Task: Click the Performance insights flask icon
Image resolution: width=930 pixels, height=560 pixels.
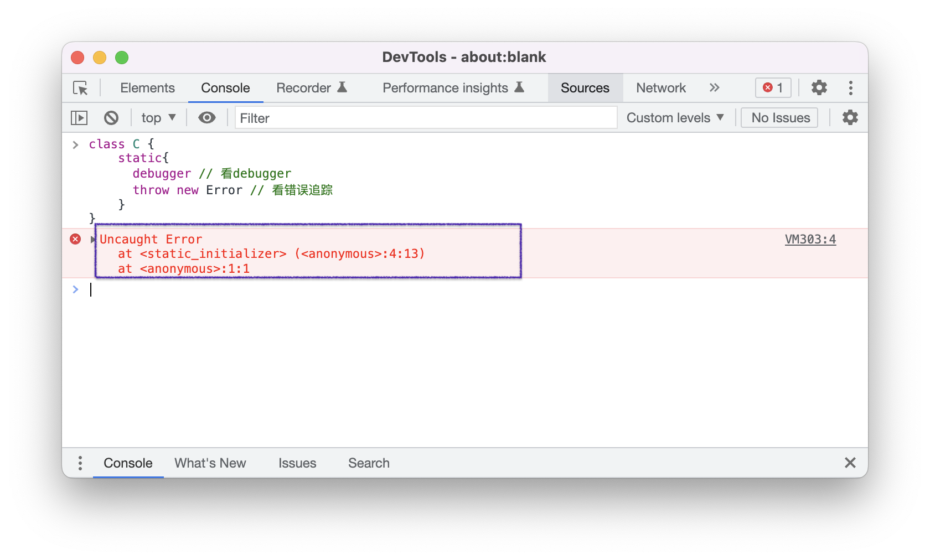Action: pos(519,87)
